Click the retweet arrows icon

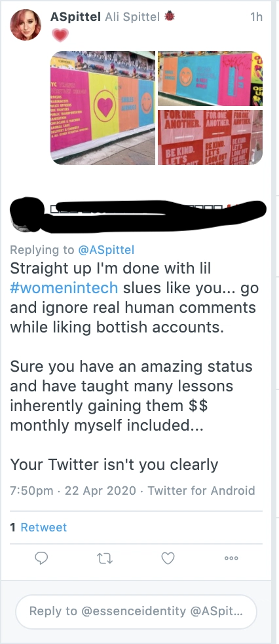click(x=104, y=558)
